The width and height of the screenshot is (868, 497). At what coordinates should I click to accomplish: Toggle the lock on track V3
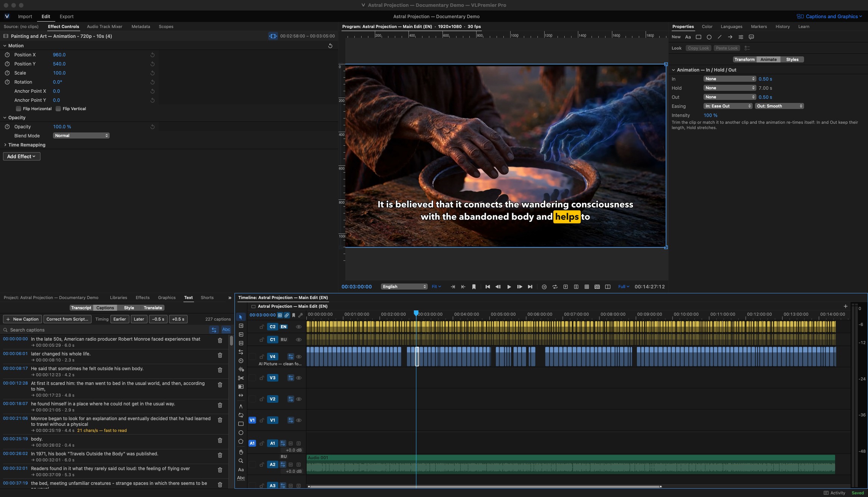coord(262,378)
